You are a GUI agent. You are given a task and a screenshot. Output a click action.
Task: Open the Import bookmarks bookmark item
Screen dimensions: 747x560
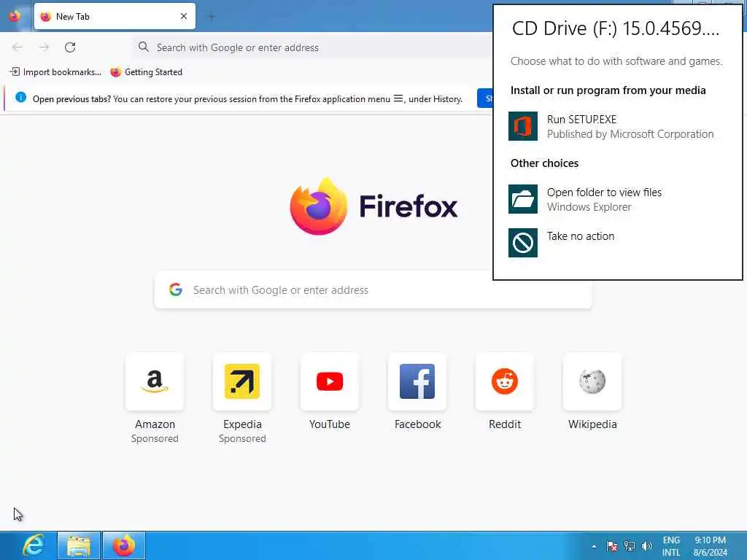[x=55, y=72]
